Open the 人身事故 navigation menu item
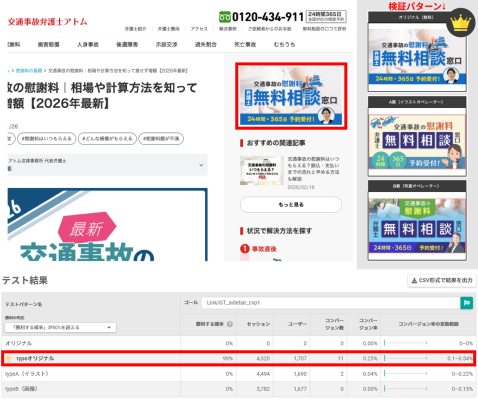Screen dimensions: 478x400 [88, 44]
